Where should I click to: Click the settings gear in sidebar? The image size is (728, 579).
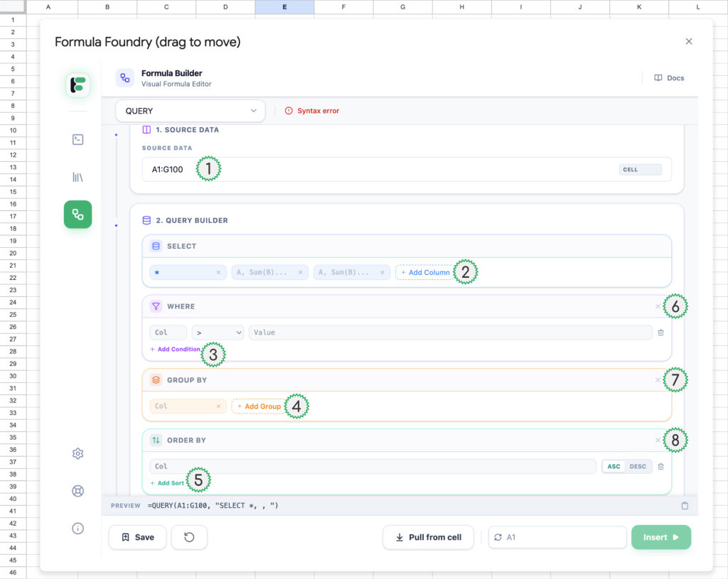[x=78, y=454]
